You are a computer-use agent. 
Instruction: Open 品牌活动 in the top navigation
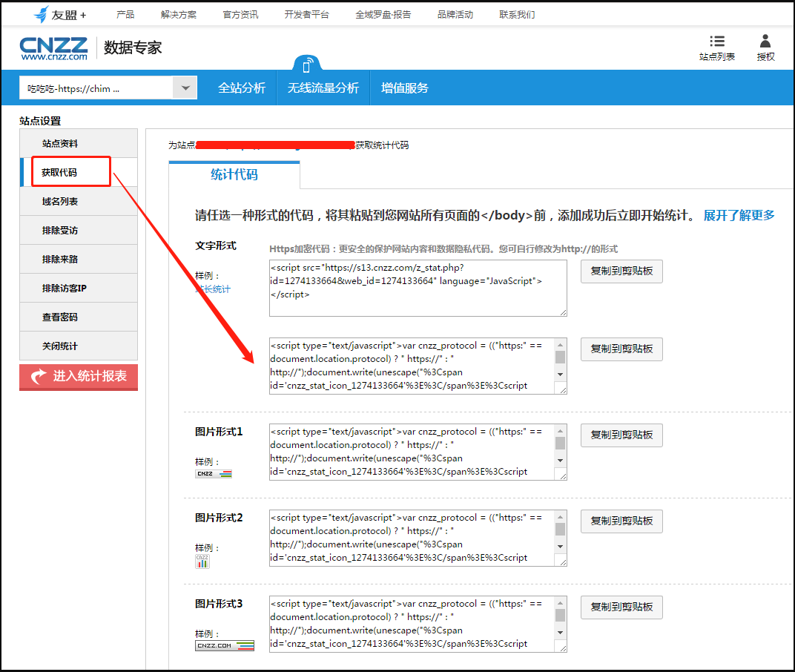(x=455, y=15)
